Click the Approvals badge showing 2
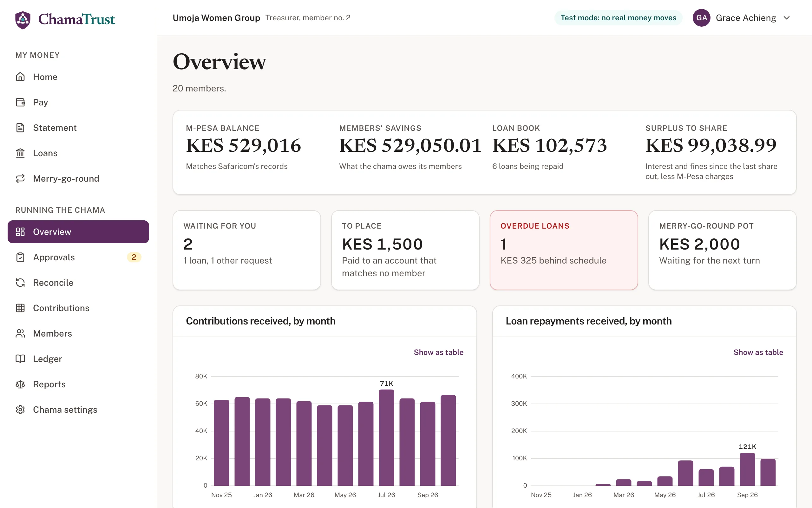This screenshot has width=812, height=508. coord(134,257)
